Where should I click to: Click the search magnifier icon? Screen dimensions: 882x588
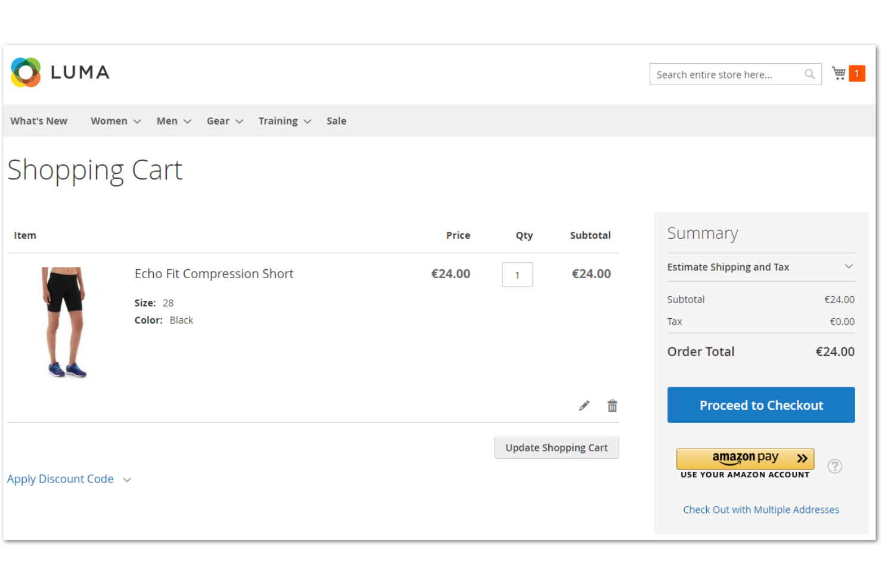pos(809,74)
